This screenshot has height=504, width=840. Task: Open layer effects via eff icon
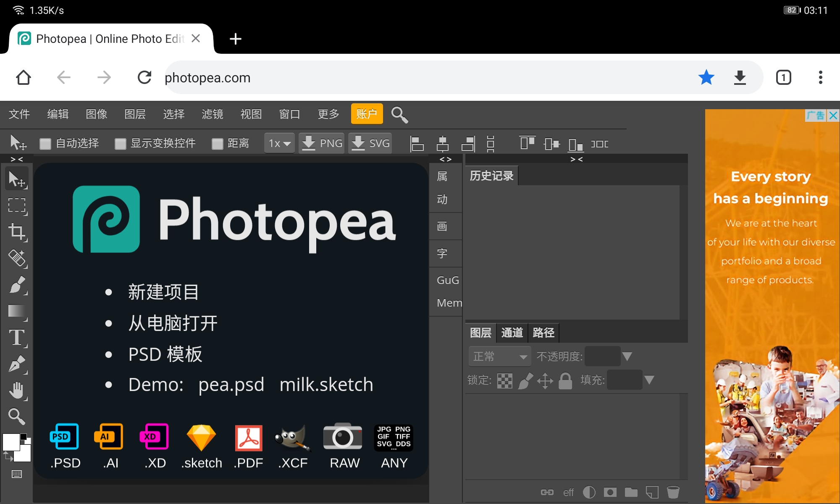click(569, 491)
